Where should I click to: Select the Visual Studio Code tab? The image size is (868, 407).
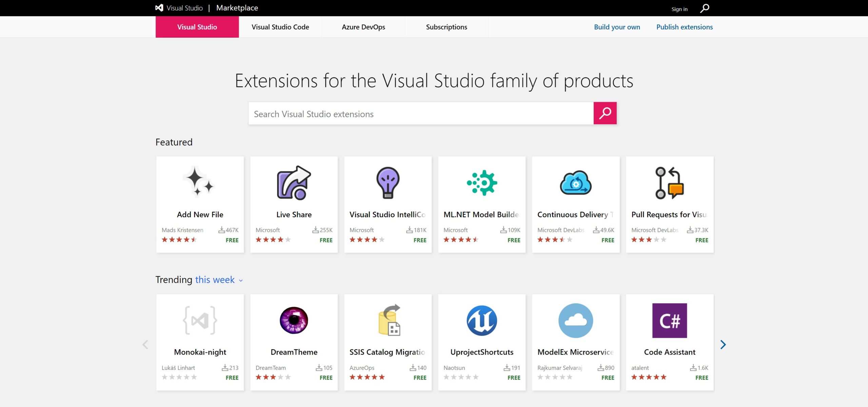280,26
